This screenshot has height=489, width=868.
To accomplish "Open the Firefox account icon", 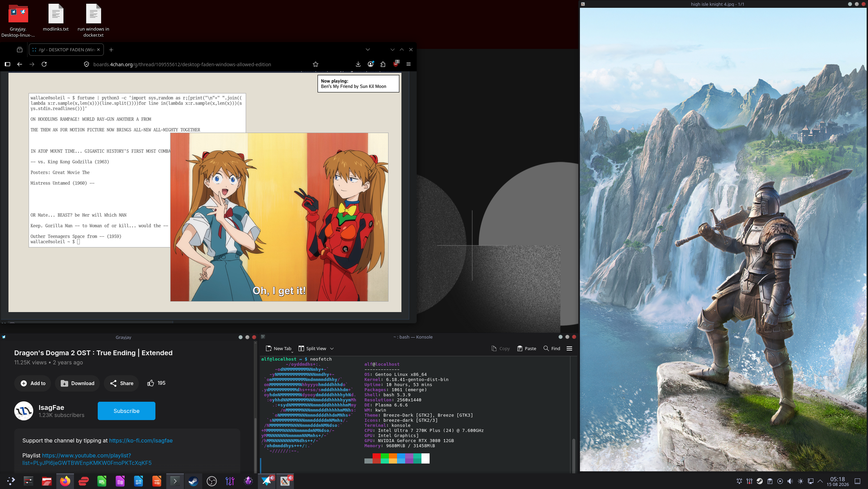I will (371, 64).
